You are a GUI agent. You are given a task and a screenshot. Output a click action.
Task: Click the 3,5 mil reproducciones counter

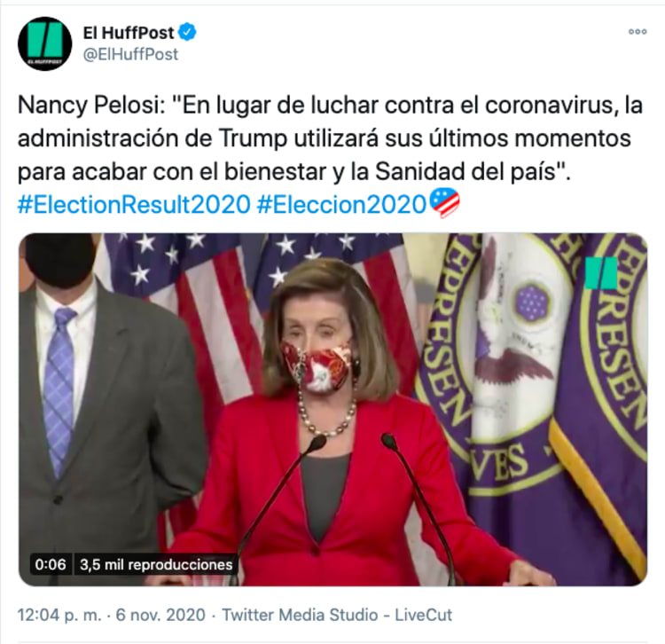156,565
